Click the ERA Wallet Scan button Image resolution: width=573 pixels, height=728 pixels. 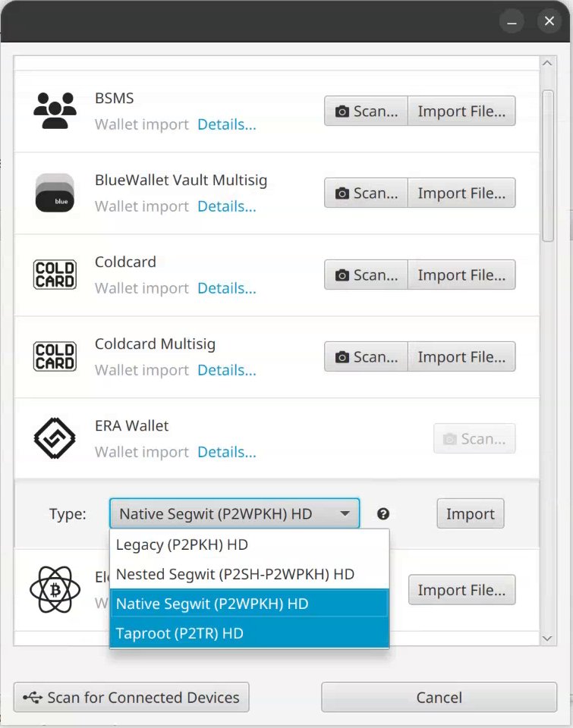pos(474,438)
